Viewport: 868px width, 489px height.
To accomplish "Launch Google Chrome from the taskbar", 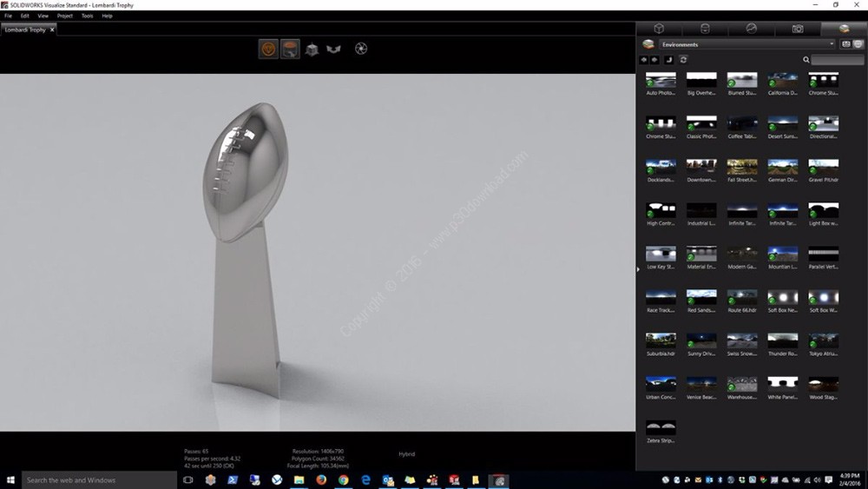I will pyautogui.click(x=343, y=480).
